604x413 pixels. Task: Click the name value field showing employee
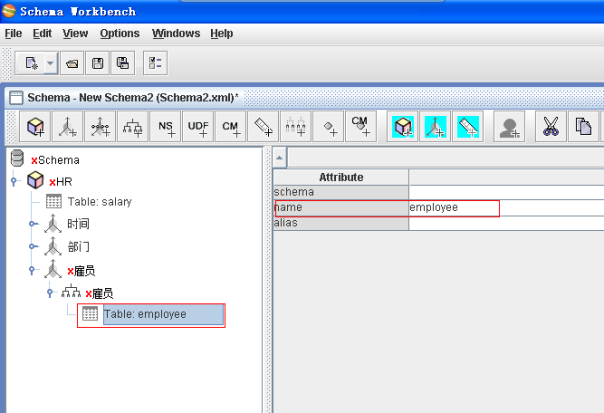506,208
